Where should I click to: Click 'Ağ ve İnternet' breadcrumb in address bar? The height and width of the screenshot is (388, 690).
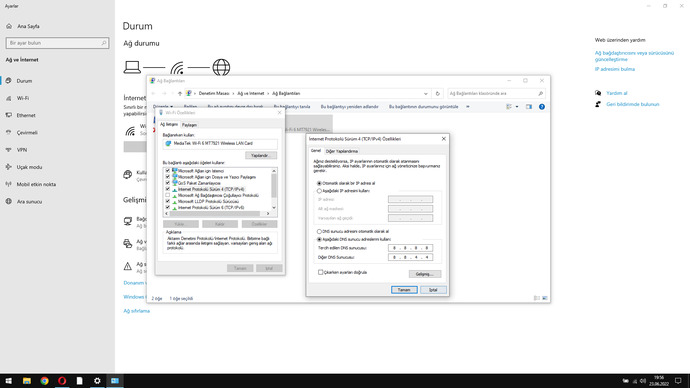251,94
